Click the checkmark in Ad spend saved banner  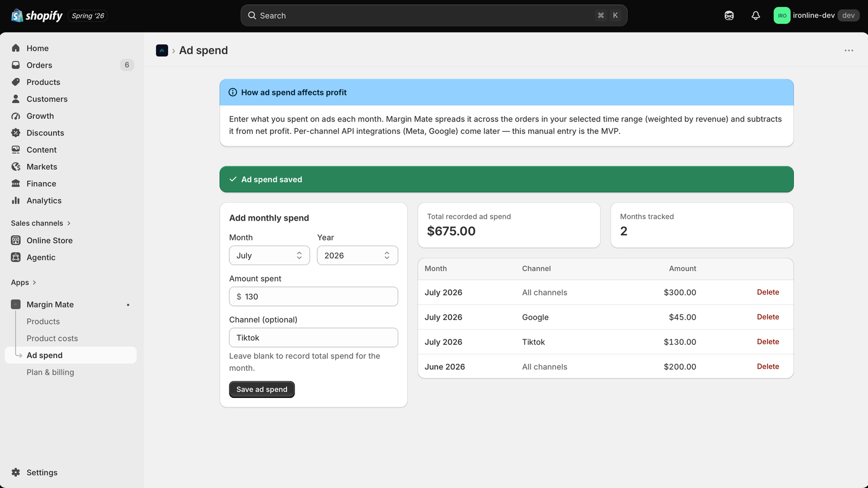233,179
